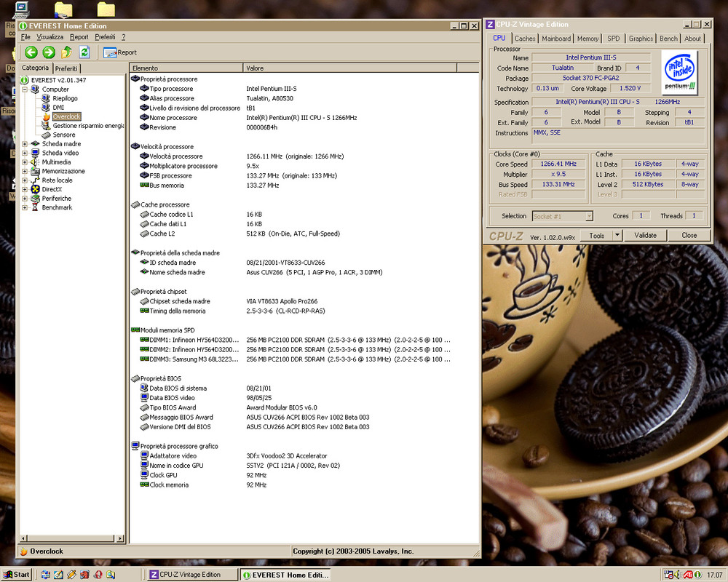The height and width of the screenshot is (582, 728).
Task: Open the Report toolbar button in EVEREST
Action: [x=120, y=52]
